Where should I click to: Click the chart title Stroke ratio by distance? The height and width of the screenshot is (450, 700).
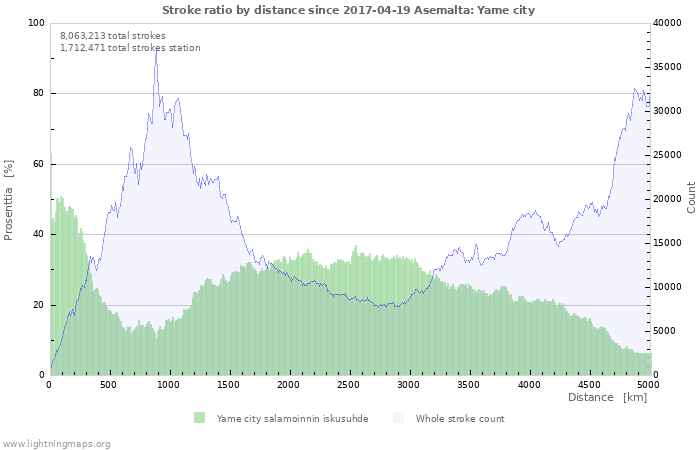pyautogui.click(x=348, y=10)
